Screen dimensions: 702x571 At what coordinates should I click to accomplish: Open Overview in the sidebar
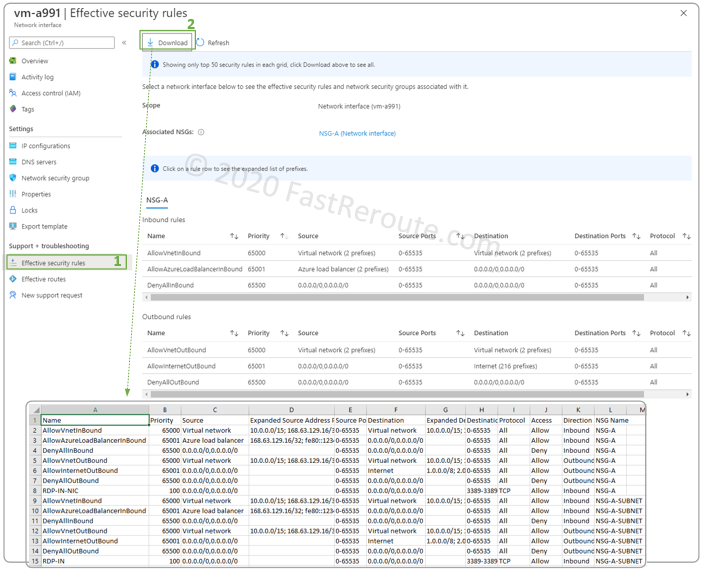point(34,61)
